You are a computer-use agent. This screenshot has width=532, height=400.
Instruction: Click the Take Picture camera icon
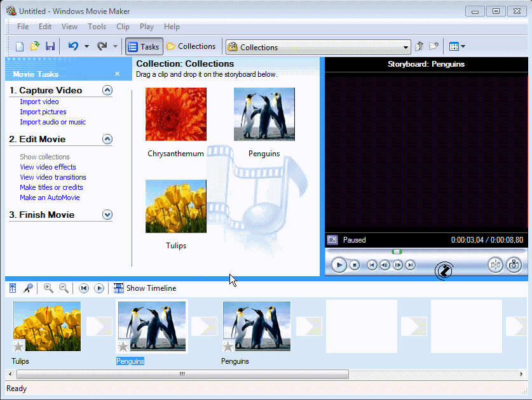coord(514,265)
